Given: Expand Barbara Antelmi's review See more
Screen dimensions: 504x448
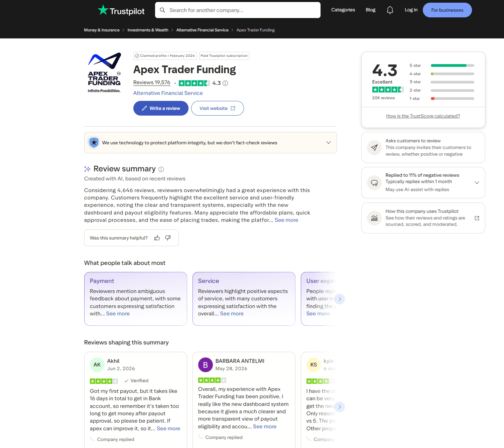Looking at the screenshot, I should [x=265, y=427].
